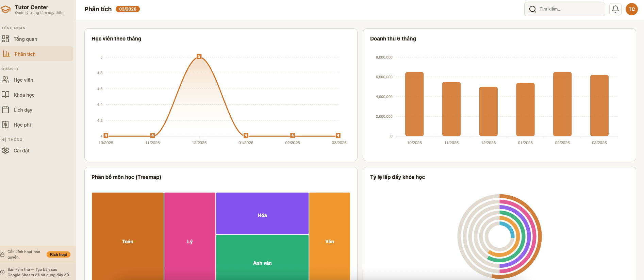Click the notification bell icon
The width and height of the screenshot is (644, 280).
[x=615, y=9]
